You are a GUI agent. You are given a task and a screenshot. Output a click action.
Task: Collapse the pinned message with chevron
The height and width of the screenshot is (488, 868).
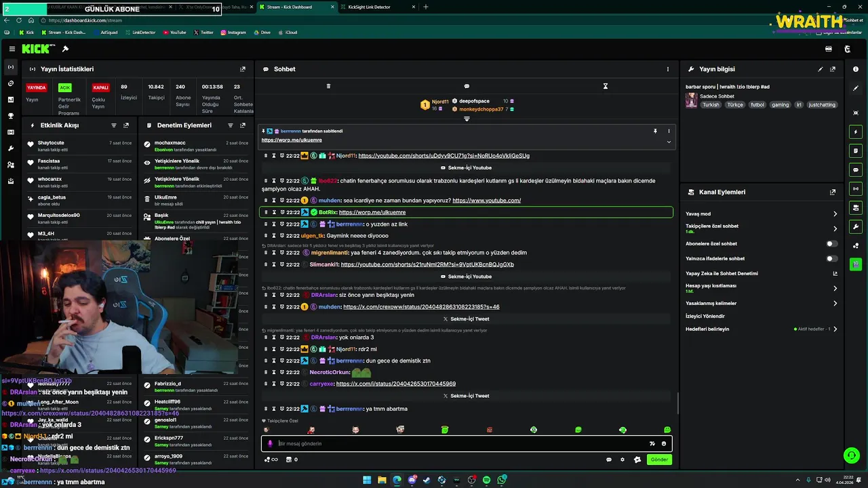pyautogui.click(x=669, y=142)
